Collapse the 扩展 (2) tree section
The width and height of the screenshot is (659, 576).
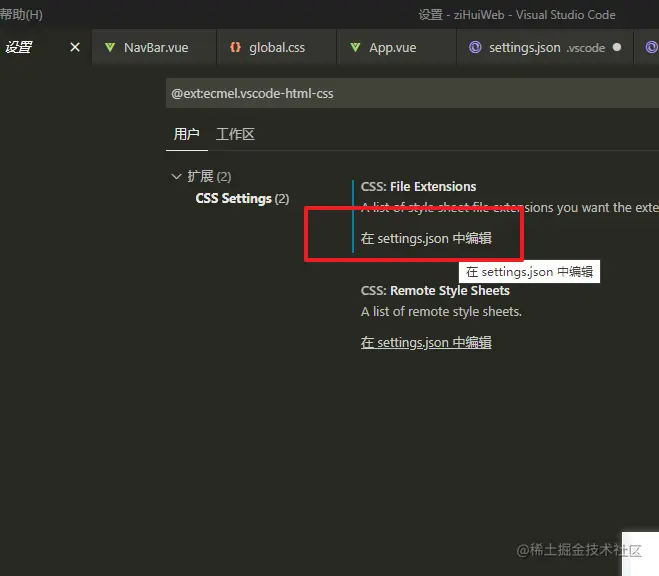coord(177,176)
